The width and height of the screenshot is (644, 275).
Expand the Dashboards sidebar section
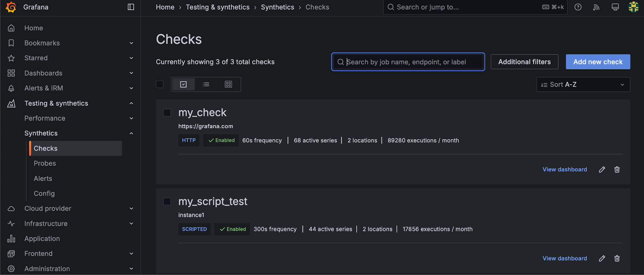coord(131,73)
